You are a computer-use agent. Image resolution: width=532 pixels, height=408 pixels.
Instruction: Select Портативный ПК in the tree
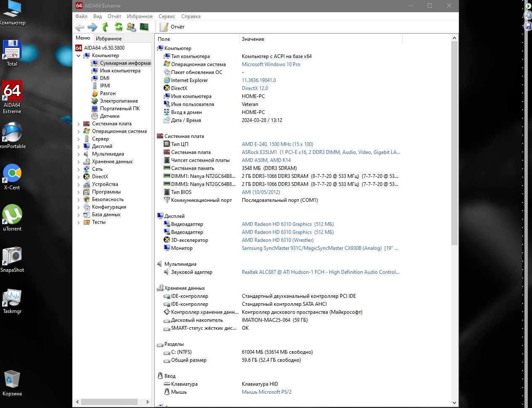pos(119,109)
